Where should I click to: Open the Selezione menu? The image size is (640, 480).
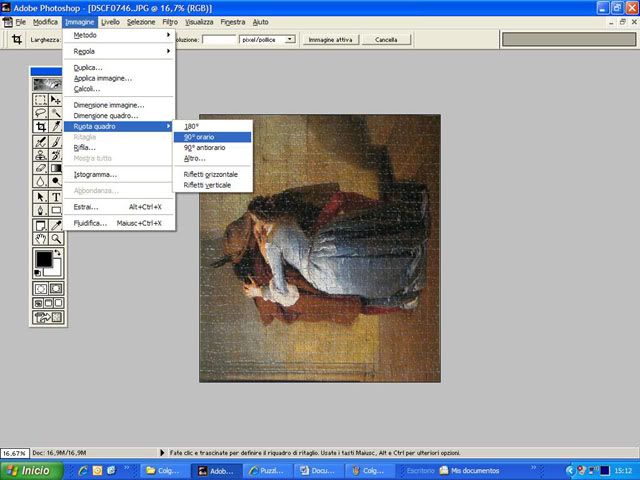point(141,22)
